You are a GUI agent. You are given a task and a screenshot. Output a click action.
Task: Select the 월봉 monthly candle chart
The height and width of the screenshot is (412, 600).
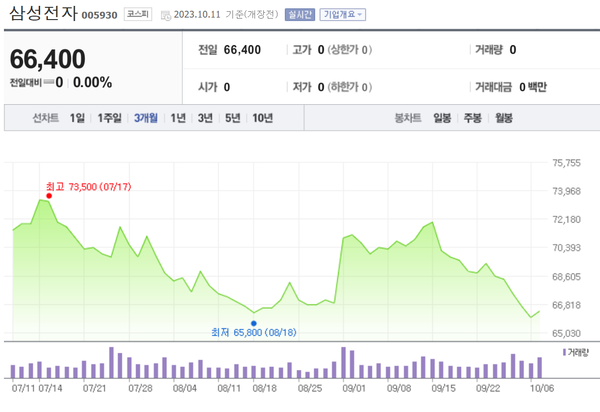[502, 118]
